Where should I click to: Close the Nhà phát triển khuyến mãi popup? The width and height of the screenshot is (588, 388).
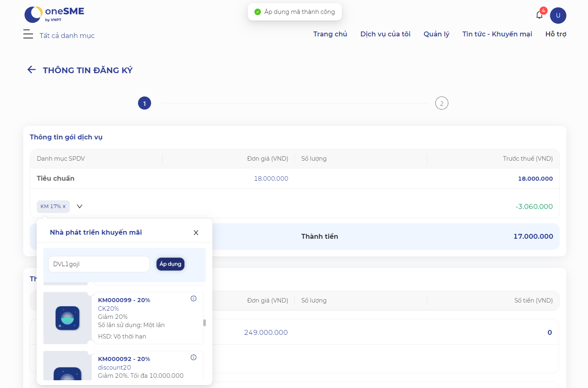coord(196,233)
